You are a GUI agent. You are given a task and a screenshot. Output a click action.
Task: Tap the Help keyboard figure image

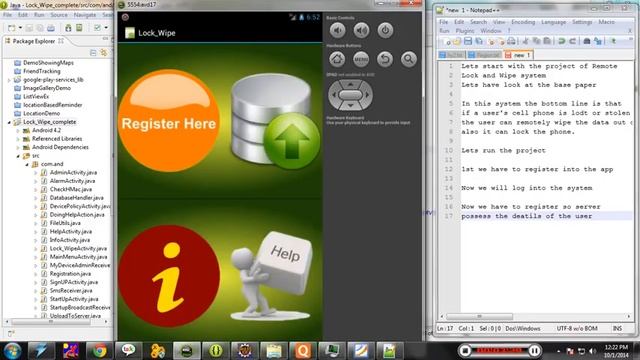pos(271,276)
